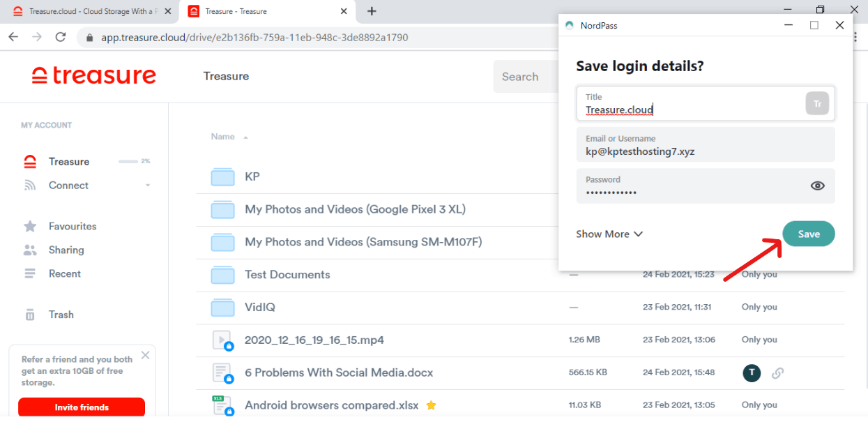Reload the page with browser refresh icon

(61, 37)
